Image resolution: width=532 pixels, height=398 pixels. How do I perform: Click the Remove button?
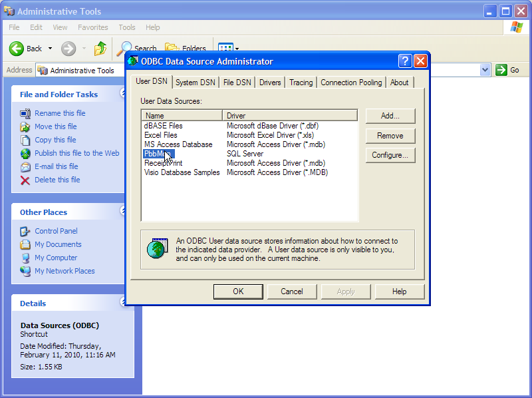[x=390, y=136]
